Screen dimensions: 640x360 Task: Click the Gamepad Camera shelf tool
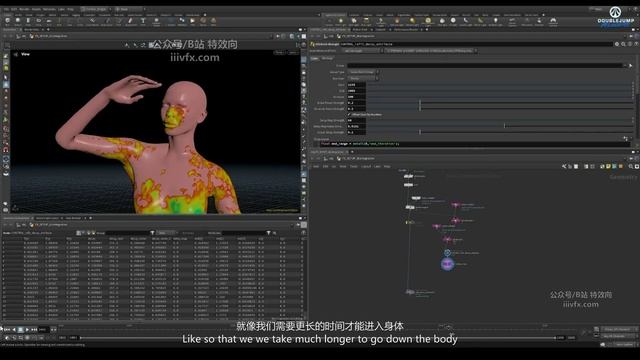point(553,21)
